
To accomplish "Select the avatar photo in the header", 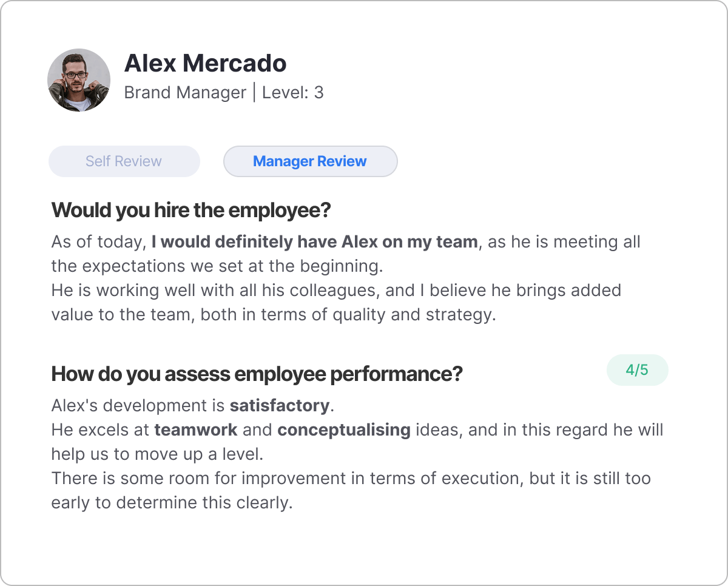I will 79,79.
